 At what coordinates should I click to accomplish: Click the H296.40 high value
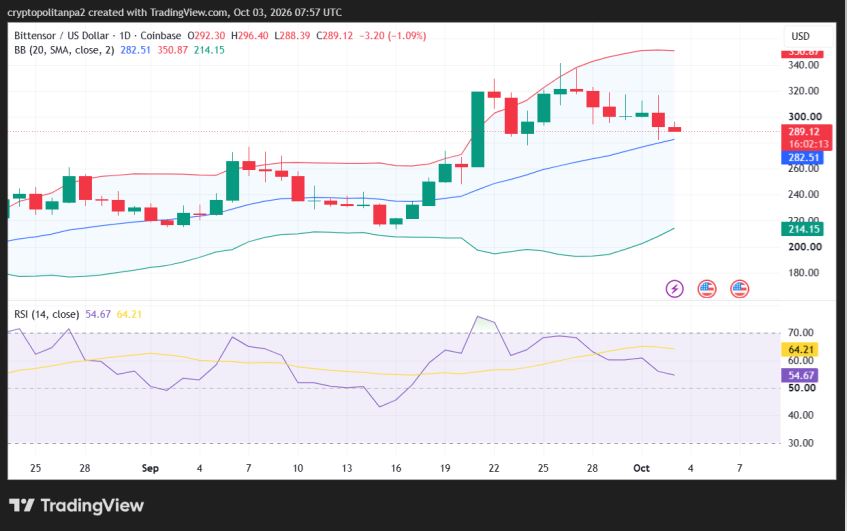click(250, 36)
